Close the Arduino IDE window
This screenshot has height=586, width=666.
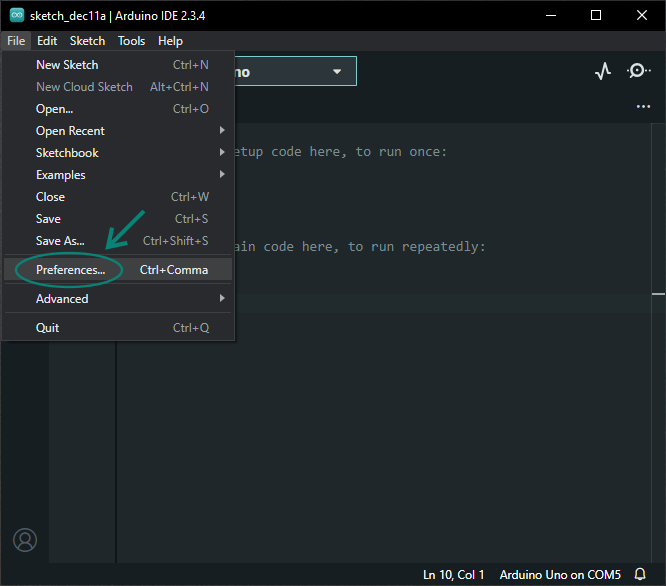click(x=642, y=16)
